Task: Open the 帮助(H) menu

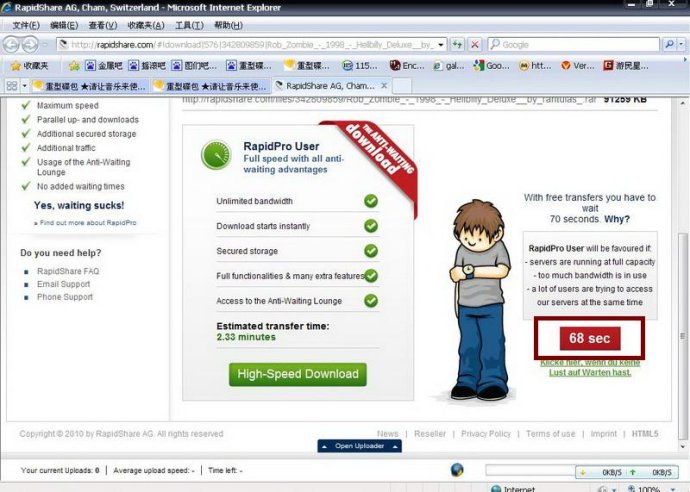Action: [x=228, y=25]
